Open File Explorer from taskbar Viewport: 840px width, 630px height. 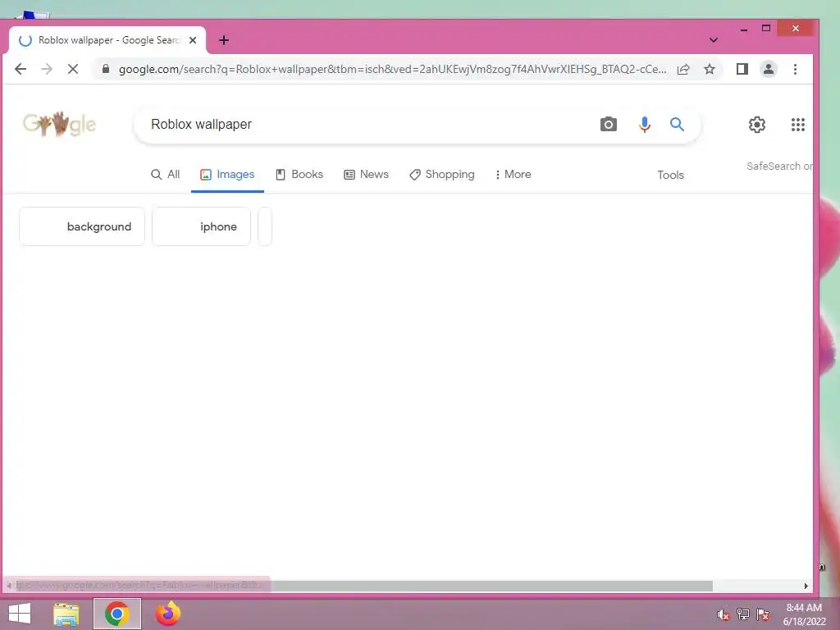(66, 614)
